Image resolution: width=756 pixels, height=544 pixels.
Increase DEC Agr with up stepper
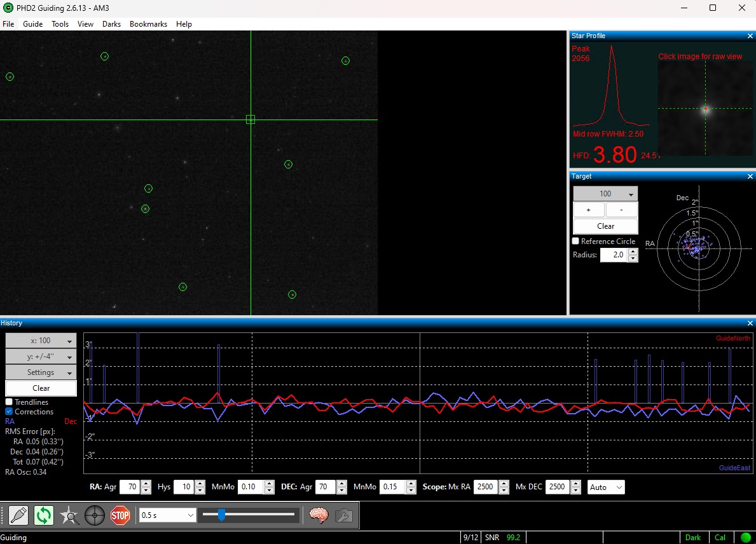click(x=341, y=484)
